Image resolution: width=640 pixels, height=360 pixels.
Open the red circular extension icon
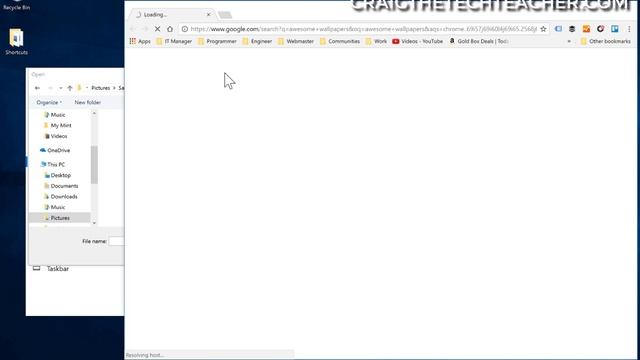pyautogui.click(x=600, y=29)
